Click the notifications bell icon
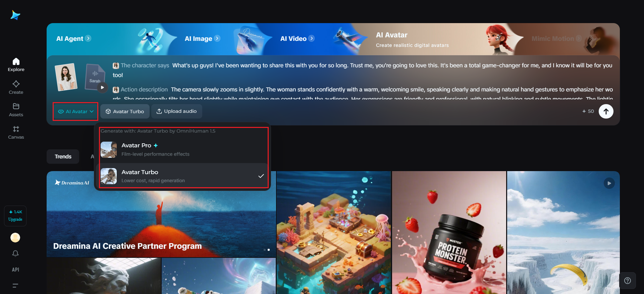 15,253
